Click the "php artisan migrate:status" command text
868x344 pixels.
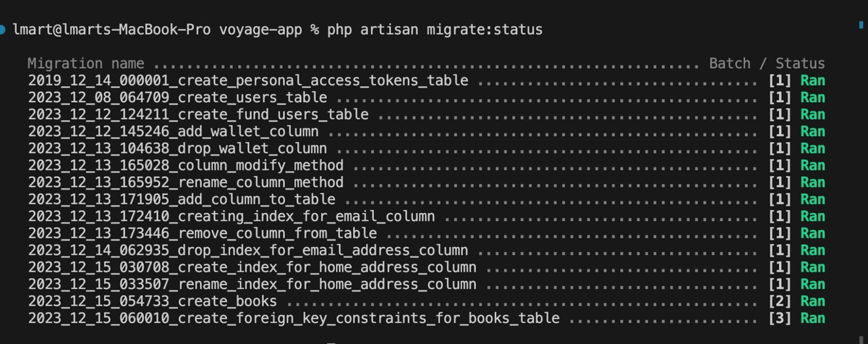435,30
